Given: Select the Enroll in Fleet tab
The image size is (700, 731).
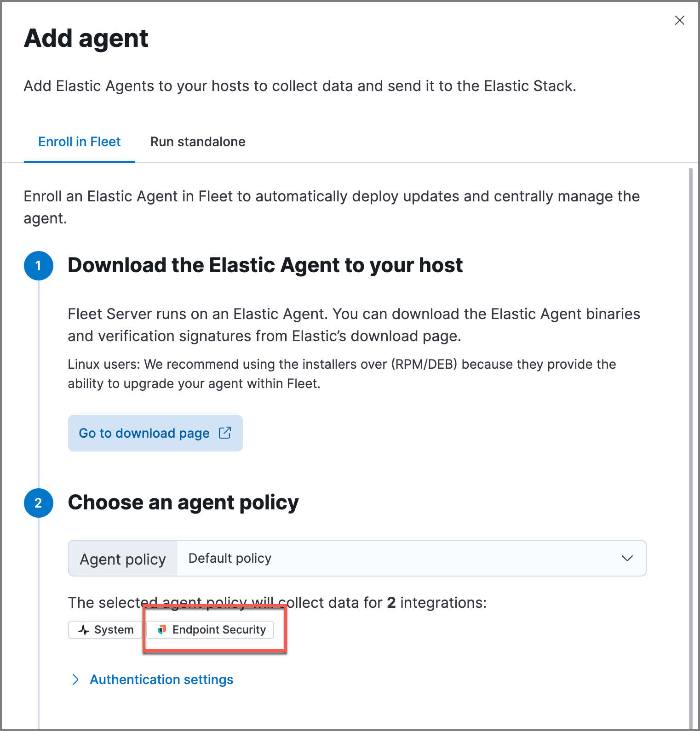Looking at the screenshot, I should tap(79, 141).
